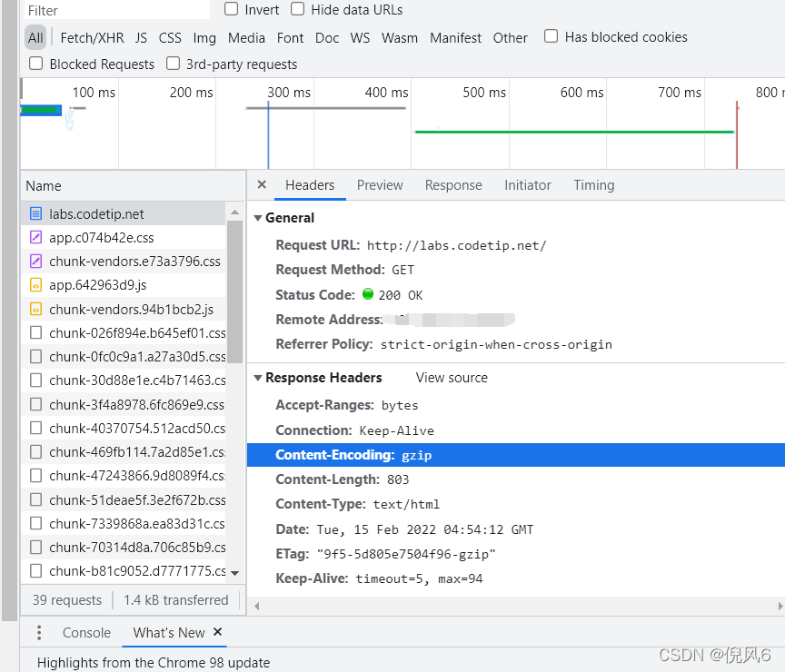Click the icon beside chunk-40370754.512acd50 row
Image resolution: width=785 pixels, height=672 pixels.
pyautogui.click(x=35, y=429)
